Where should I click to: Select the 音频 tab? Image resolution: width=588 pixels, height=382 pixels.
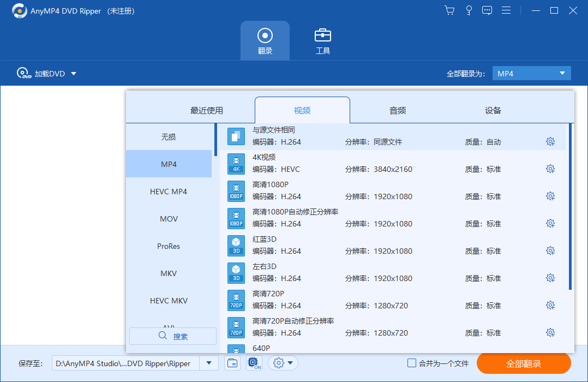tap(398, 110)
